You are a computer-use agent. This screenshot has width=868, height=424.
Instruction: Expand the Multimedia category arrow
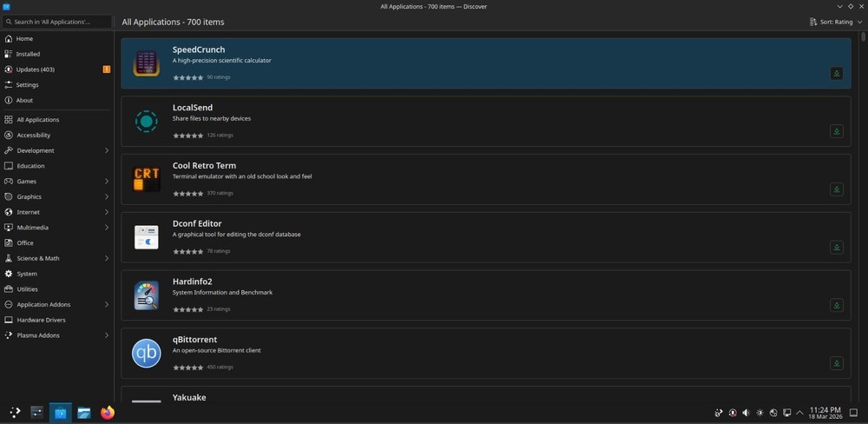(106, 228)
